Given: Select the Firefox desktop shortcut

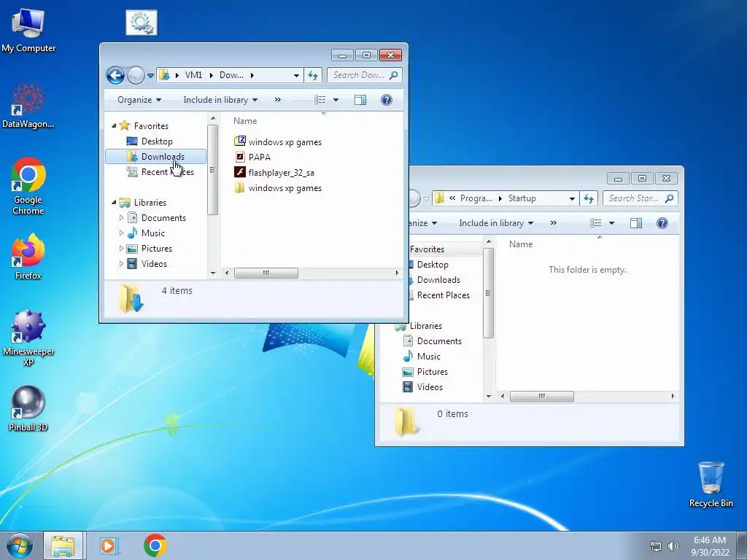Looking at the screenshot, I should [28, 257].
